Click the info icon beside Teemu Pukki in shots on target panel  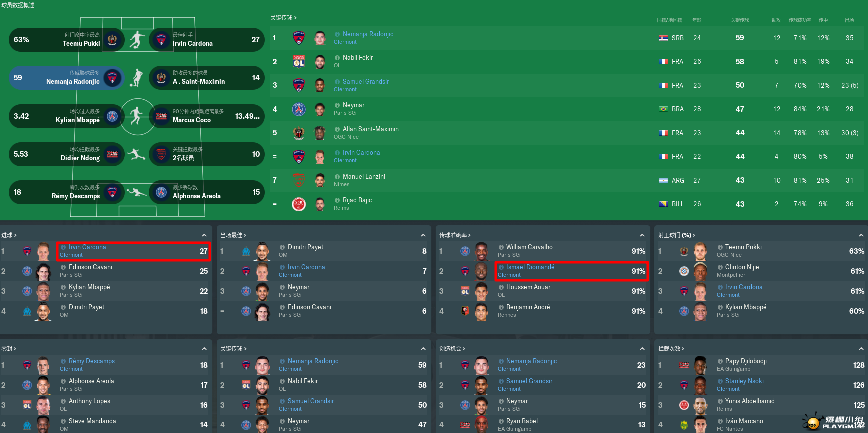(720, 247)
